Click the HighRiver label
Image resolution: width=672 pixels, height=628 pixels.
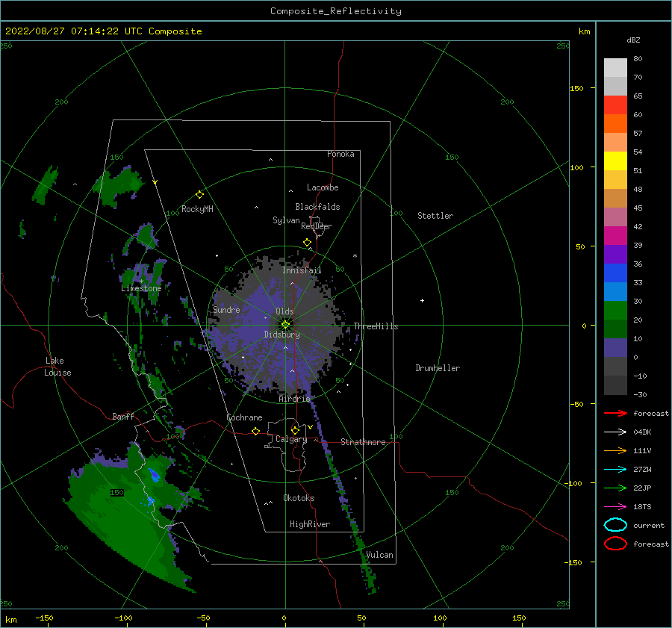pos(310,524)
